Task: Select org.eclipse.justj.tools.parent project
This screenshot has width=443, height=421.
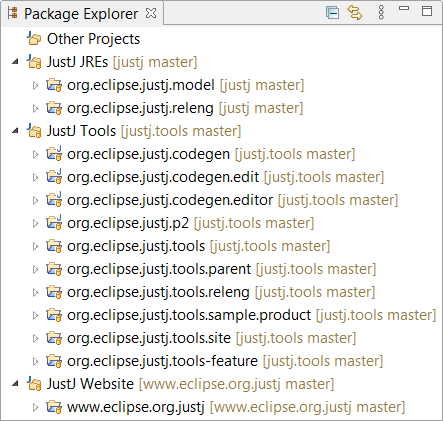Action: [159, 269]
